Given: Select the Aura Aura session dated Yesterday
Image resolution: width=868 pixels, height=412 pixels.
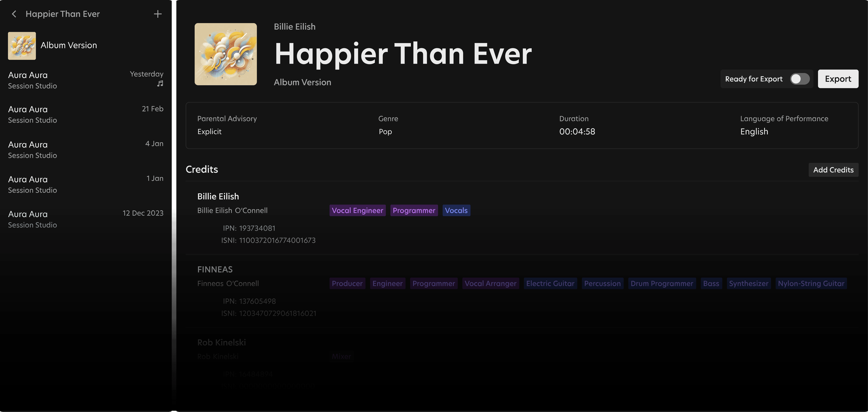Looking at the screenshot, I should click(x=86, y=80).
